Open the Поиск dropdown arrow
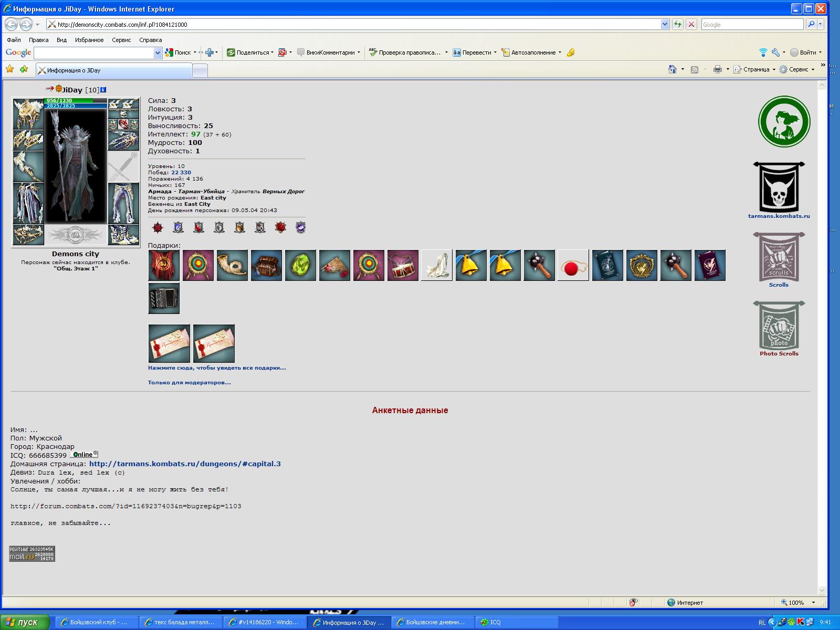 [x=195, y=52]
